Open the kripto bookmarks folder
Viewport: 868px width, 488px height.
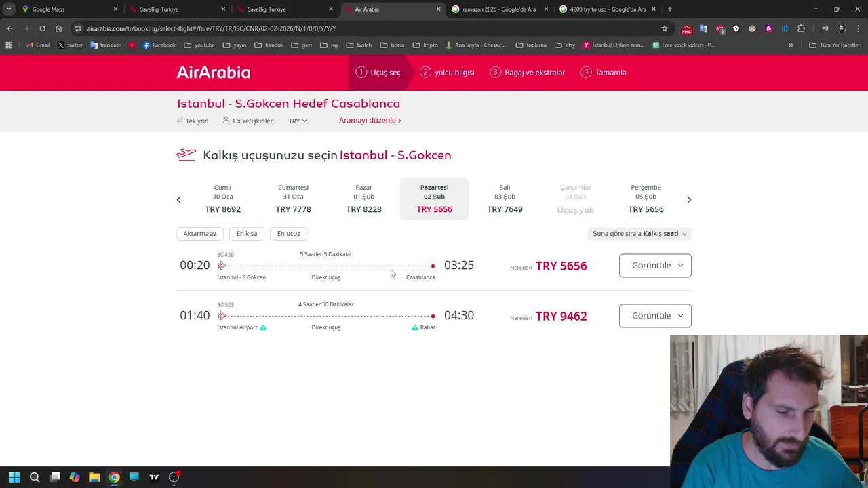click(x=425, y=45)
